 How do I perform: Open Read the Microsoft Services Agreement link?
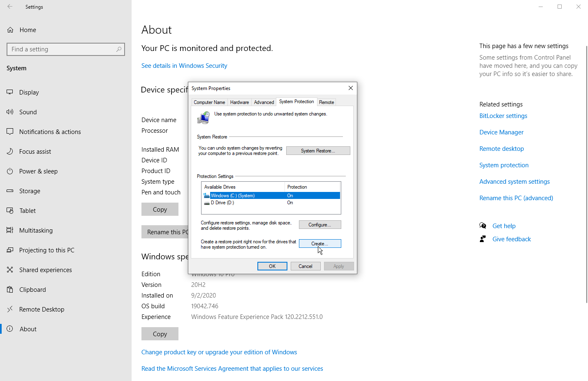tap(232, 369)
